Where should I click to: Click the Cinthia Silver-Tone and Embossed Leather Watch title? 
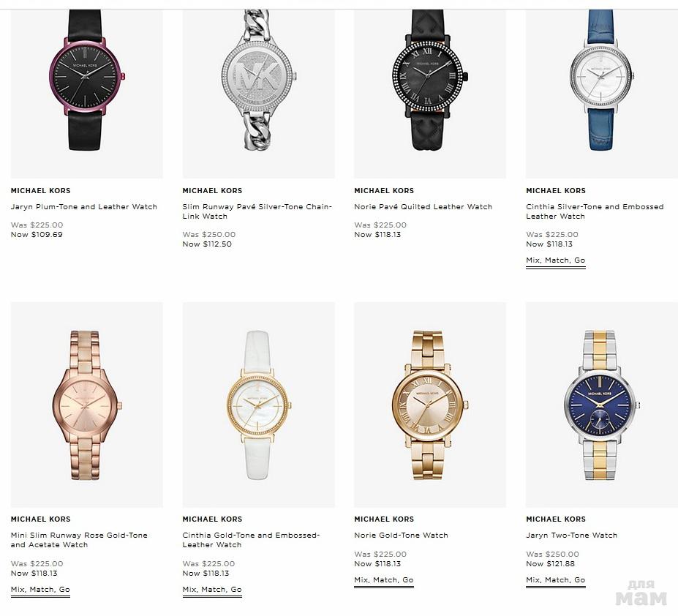pos(595,211)
